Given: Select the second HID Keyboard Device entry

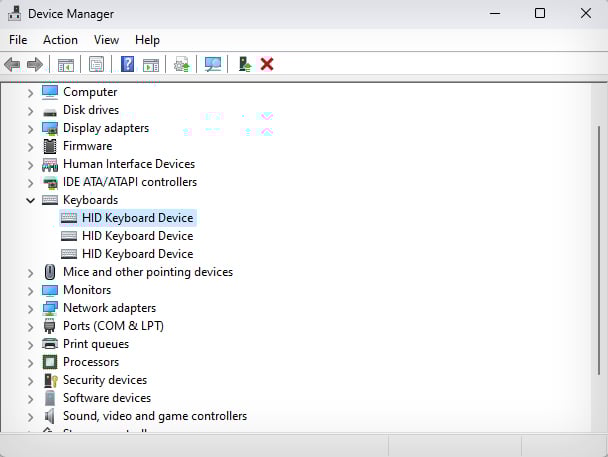Looking at the screenshot, I should coord(127,236).
